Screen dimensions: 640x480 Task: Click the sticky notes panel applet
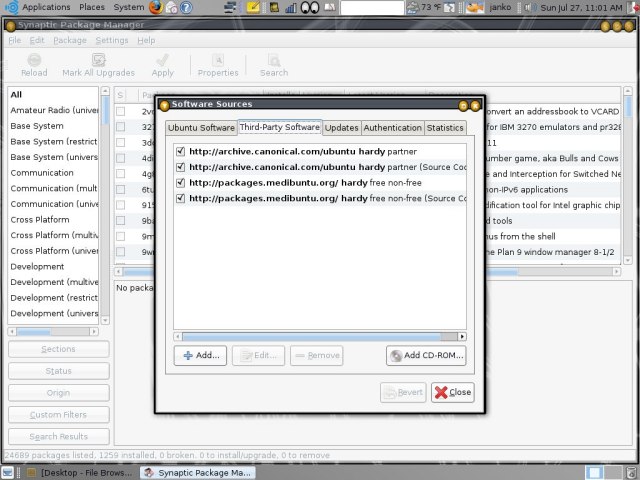click(x=253, y=7)
